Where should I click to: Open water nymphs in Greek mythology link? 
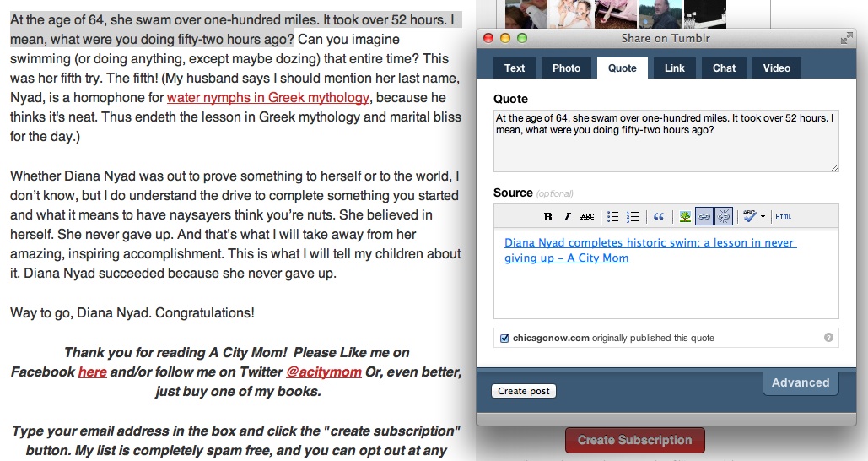click(x=268, y=98)
